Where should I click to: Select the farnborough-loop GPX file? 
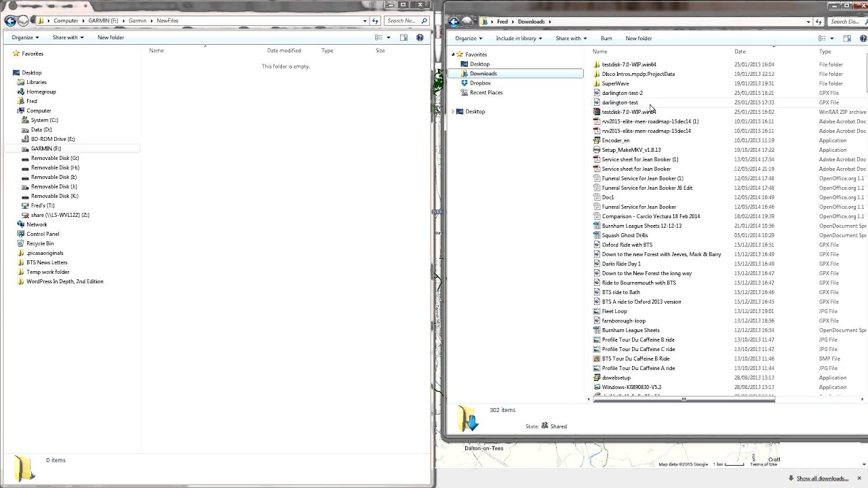[623, 321]
